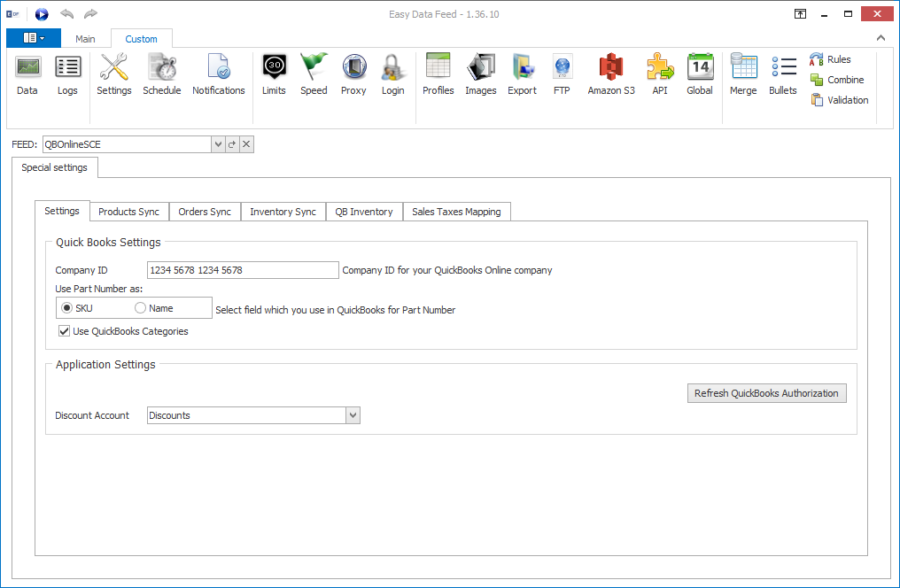The height and width of the screenshot is (588, 900).
Task: Click the blue Run play icon in title bar
Action: point(42,14)
